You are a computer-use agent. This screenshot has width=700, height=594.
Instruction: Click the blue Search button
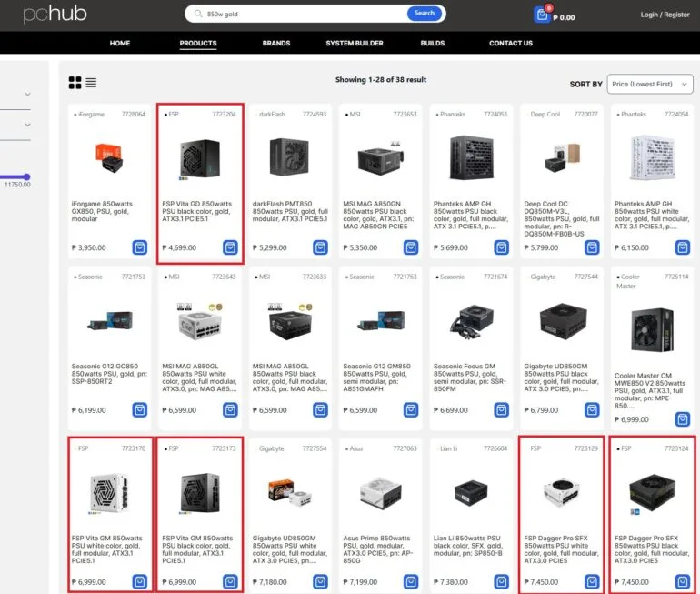click(x=425, y=14)
